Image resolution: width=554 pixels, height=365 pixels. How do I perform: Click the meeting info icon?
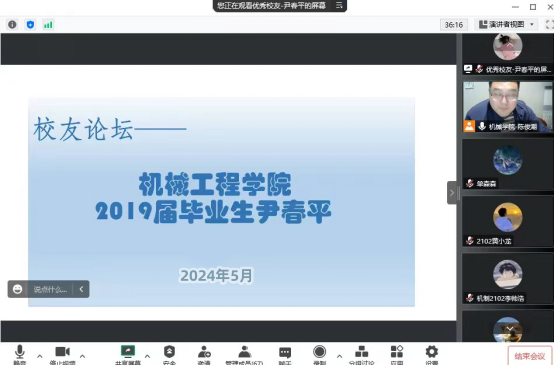pos(12,24)
